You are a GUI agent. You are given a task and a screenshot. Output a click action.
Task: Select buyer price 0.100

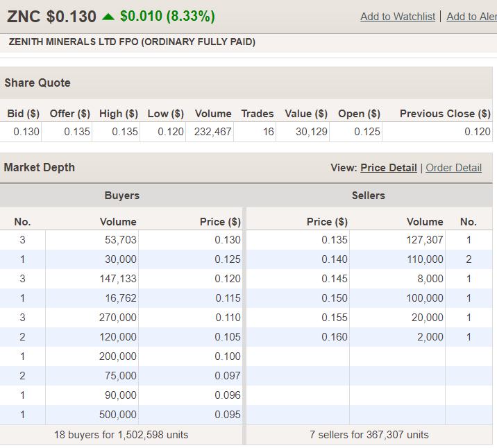pos(228,356)
